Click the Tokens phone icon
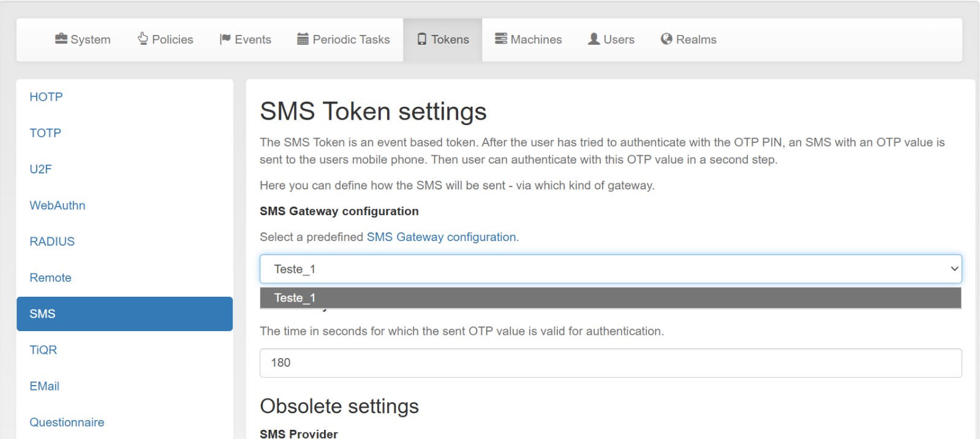Image resolution: width=980 pixels, height=439 pixels. [422, 39]
